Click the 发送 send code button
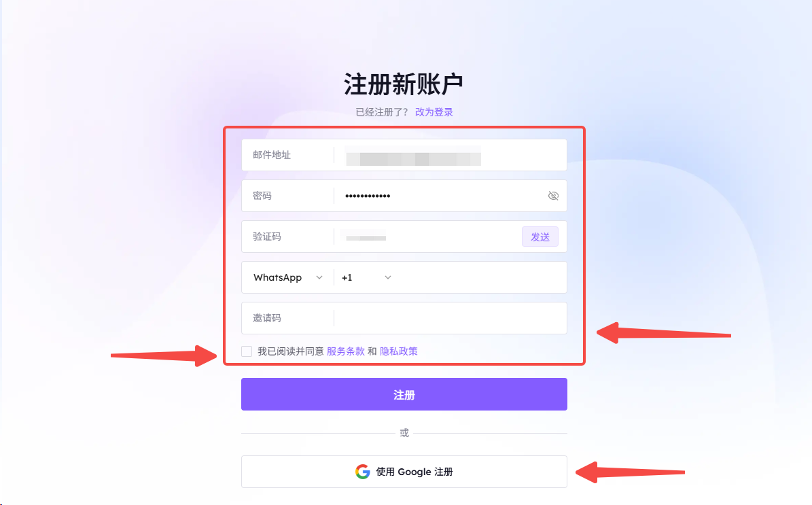The height and width of the screenshot is (505, 812). tap(540, 237)
